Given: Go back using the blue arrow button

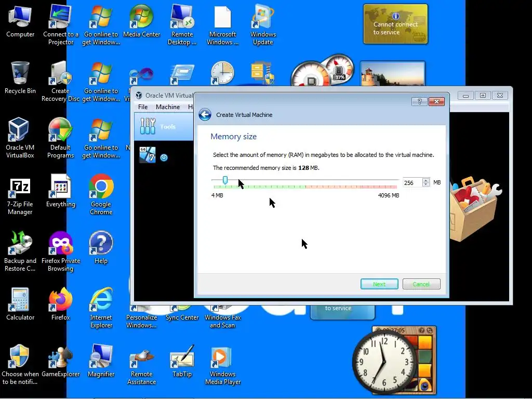Looking at the screenshot, I should 205,115.
